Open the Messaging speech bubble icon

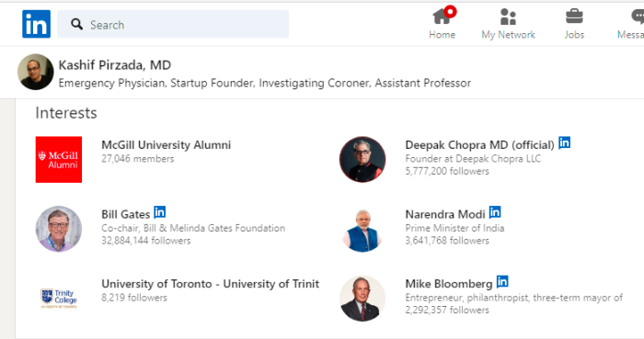pyautogui.click(x=638, y=17)
